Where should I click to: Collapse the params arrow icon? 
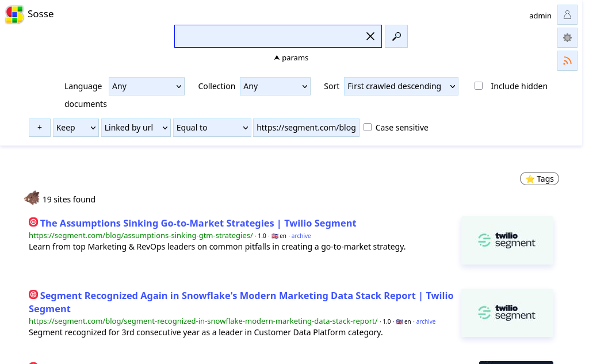click(x=277, y=58)
